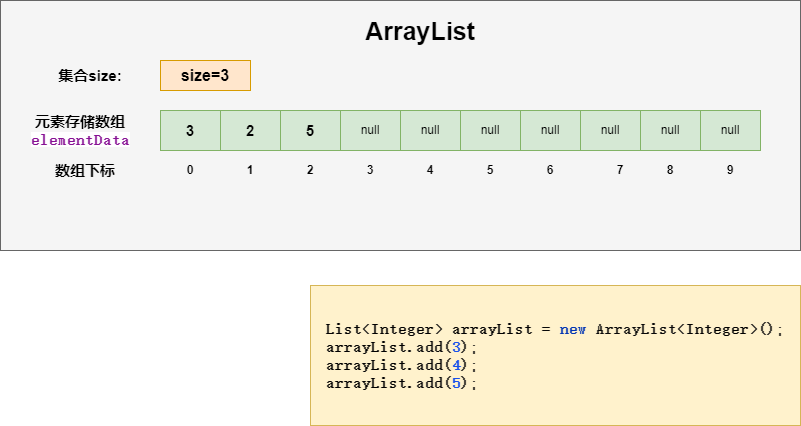Click array index number 0
The image size is (801, 426).
coord(190,170)
